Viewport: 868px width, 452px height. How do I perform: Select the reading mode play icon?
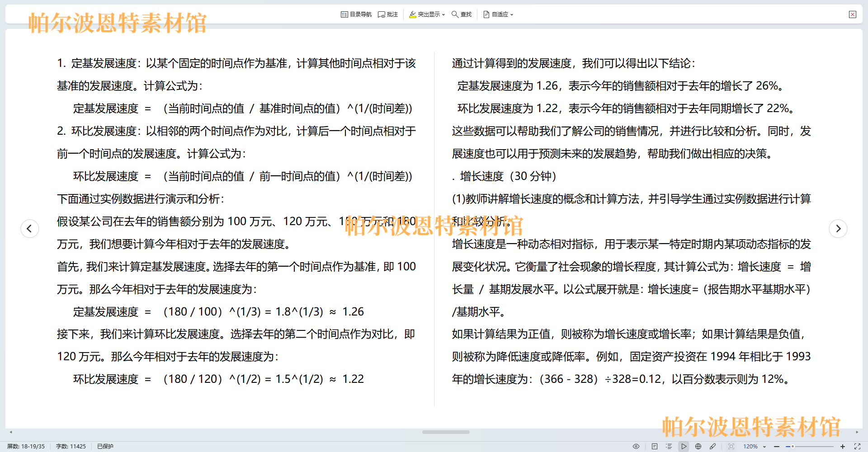click(684, 446)
